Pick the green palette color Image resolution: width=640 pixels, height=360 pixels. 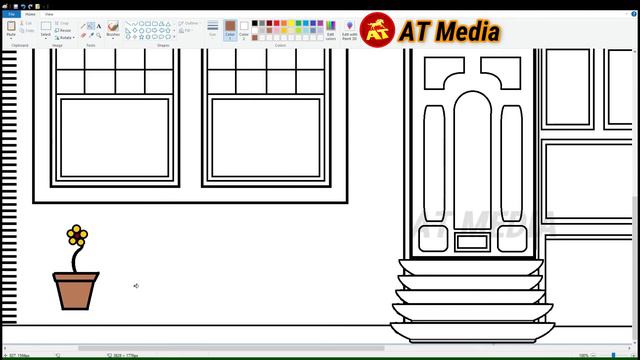coord(298,23)
